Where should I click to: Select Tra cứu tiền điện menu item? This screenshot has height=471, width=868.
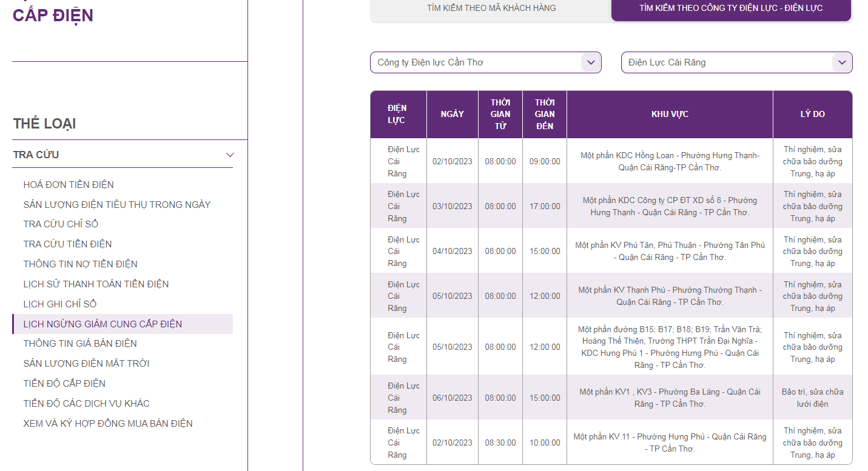tap(67, 244)
